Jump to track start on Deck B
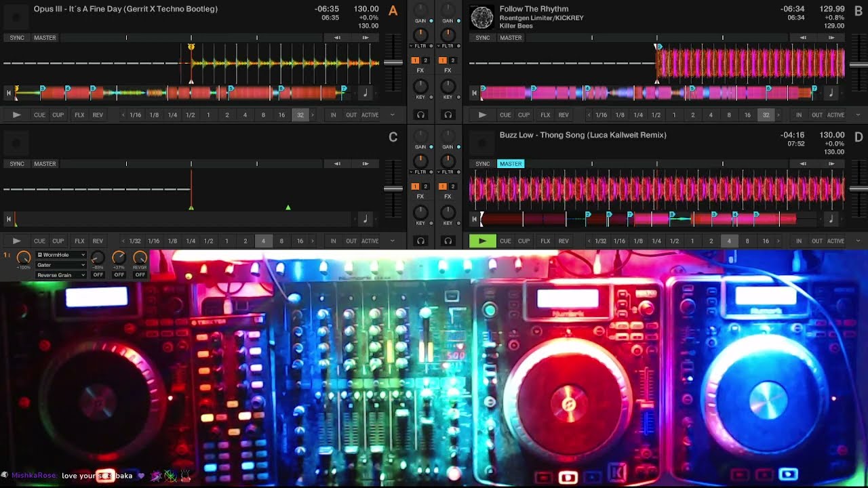 [x=474, y=93]
